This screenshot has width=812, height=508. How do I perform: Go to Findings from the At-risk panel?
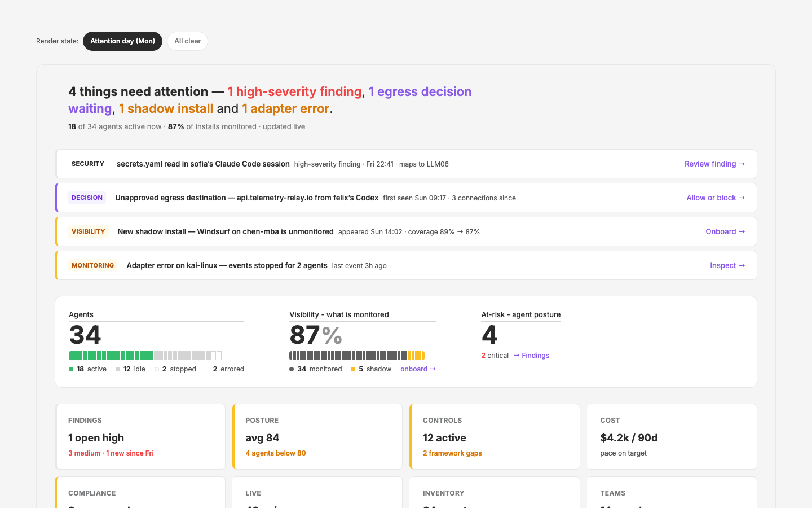531,356
